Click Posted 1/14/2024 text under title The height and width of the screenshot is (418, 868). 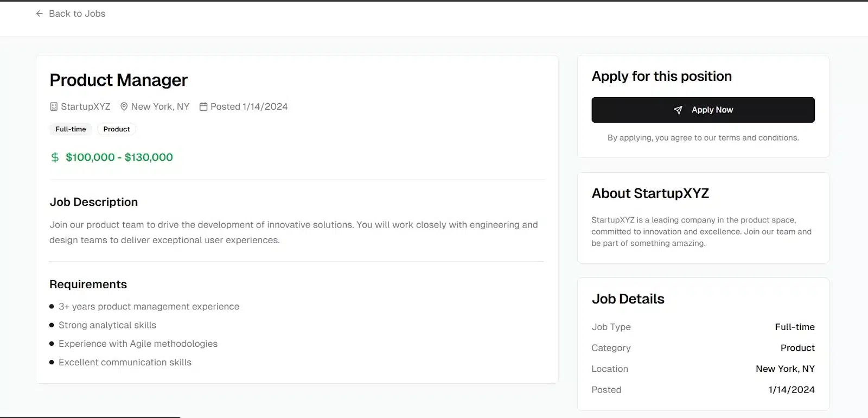249,107
